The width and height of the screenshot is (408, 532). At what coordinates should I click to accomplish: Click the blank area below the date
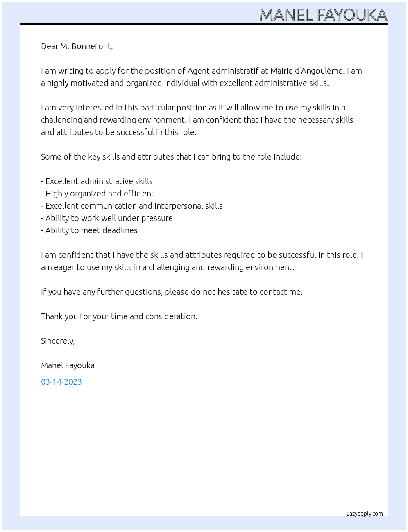click(204, 446)
